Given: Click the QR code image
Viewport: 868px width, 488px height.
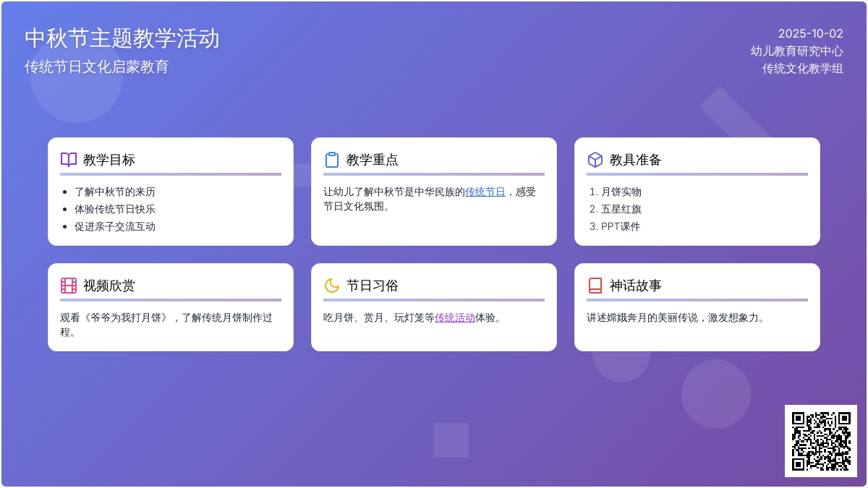Looking at the screenshot, I should pyautogui.click(x=821, y=441).
